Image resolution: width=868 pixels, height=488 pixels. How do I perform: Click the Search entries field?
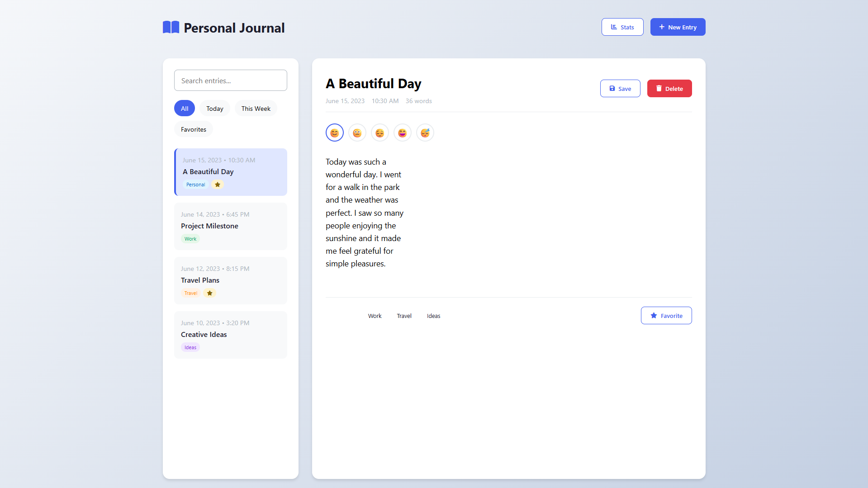point(230,81)
